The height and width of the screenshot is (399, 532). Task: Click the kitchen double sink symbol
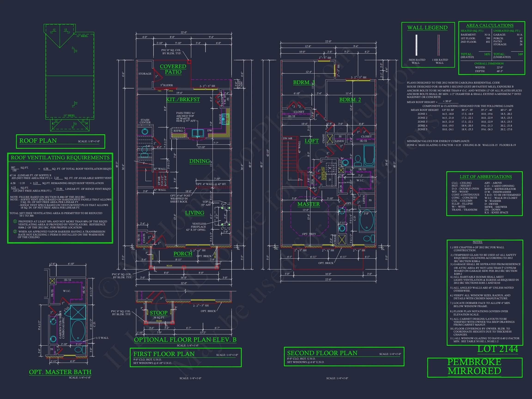[198, 133]
